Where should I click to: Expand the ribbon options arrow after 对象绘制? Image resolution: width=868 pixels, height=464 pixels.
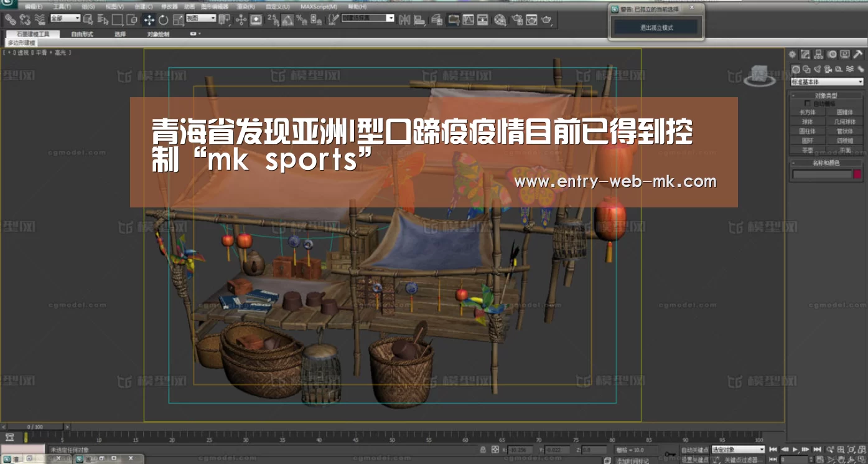(195, 34)
